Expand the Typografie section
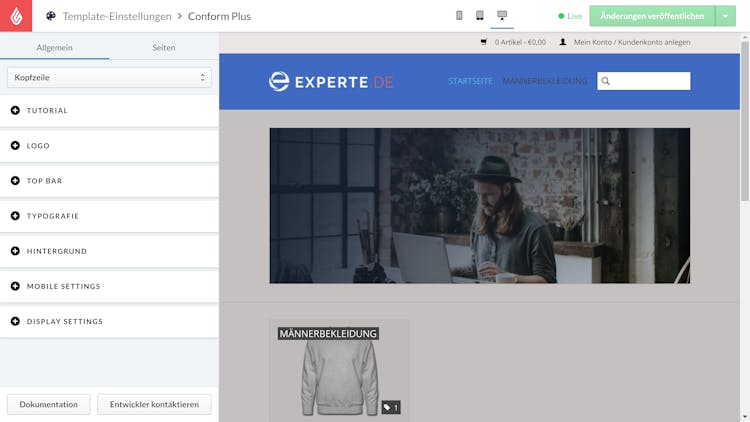The width and height of the screenshot is (750, 422). tap(109, 216)
